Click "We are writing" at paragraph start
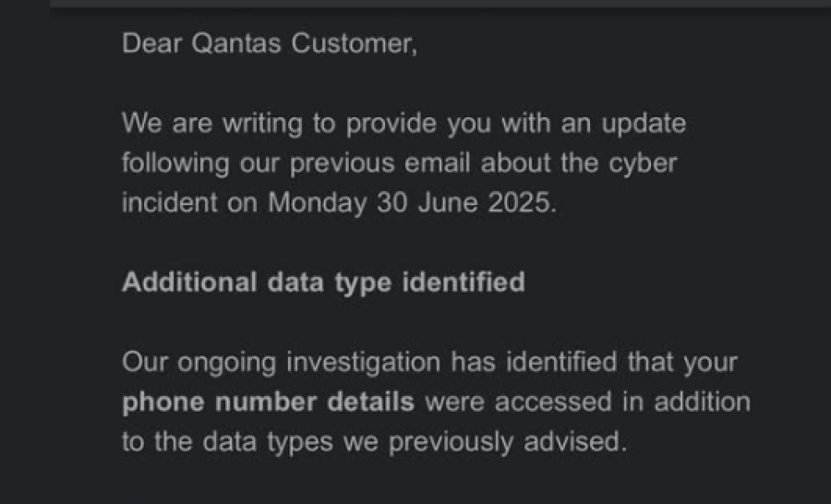Viewport: 831px width, 504px height. point(211,124)
